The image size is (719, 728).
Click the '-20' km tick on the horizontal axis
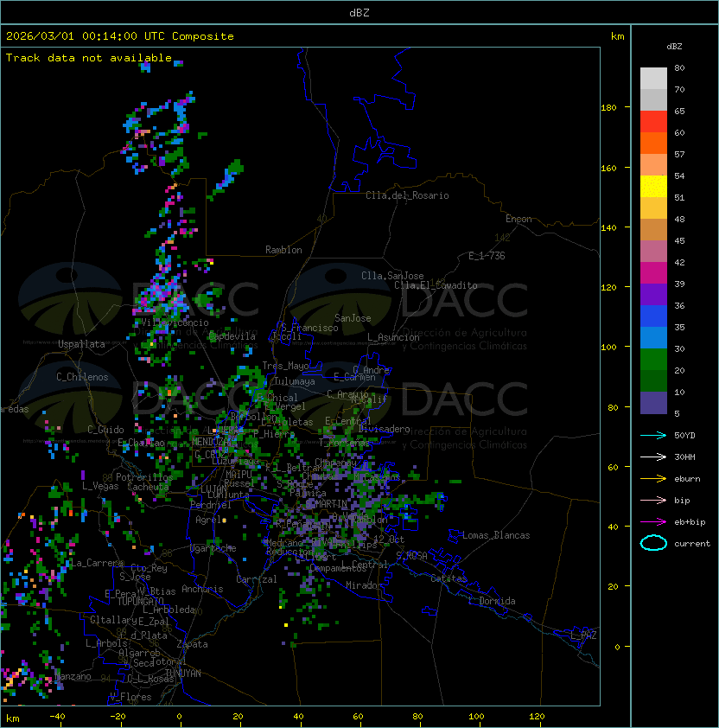coord(118,717)
